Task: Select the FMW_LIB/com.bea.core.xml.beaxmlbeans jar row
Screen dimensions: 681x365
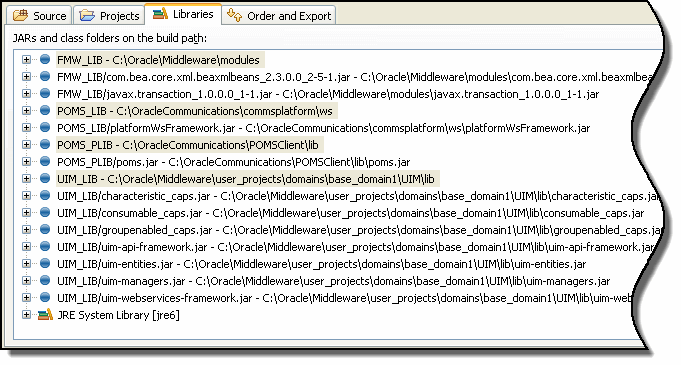Action: 355,77
